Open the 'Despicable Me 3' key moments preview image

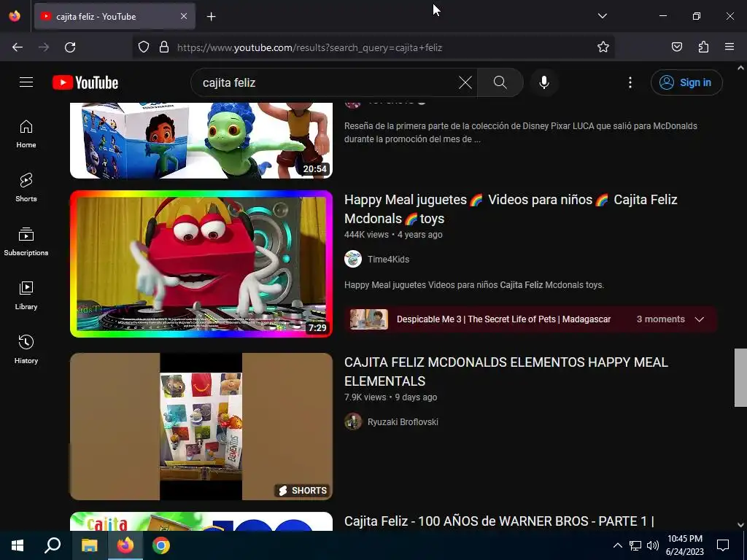pyautogui.click(x=368, y=319)
